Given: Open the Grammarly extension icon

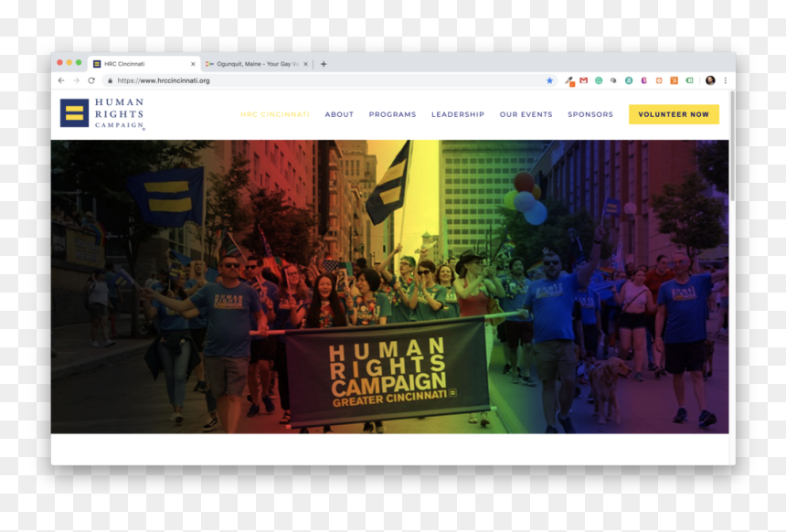Looking at the screenshot, I should pos(599,80).
